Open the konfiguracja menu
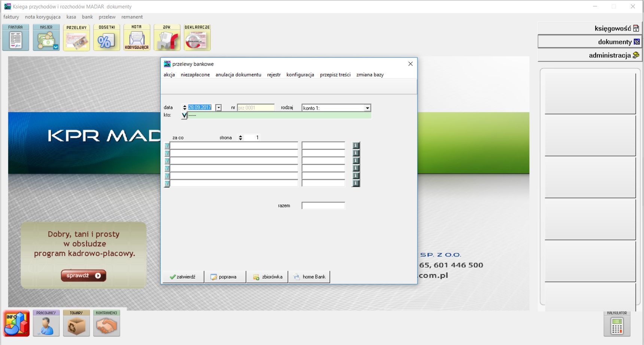 (x=300, y=75)
